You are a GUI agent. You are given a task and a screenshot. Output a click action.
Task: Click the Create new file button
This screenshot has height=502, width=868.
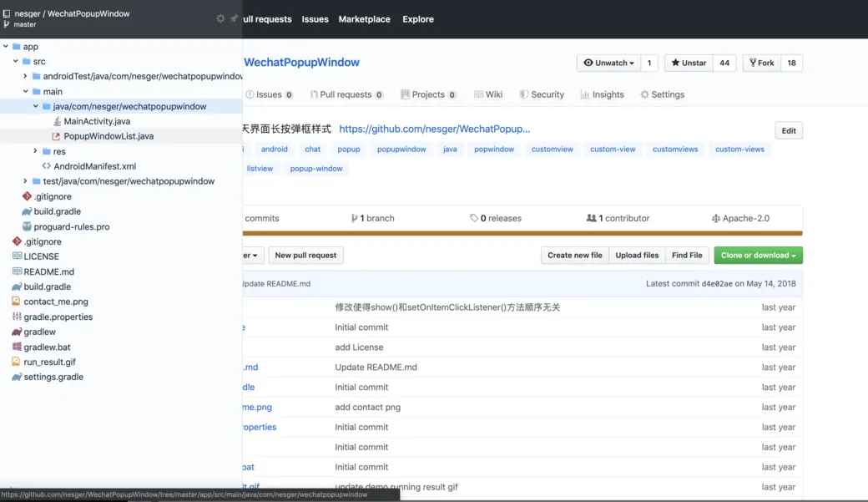point(574,256)
